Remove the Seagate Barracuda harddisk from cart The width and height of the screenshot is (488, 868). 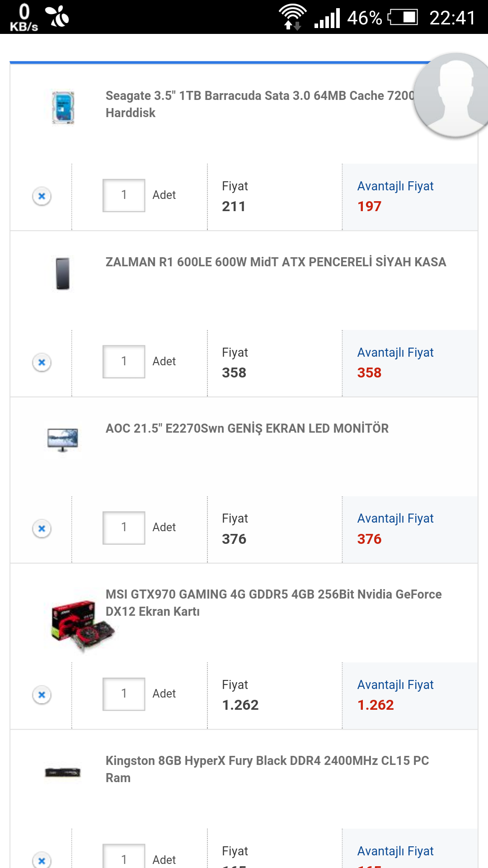(x=42, y=196)
